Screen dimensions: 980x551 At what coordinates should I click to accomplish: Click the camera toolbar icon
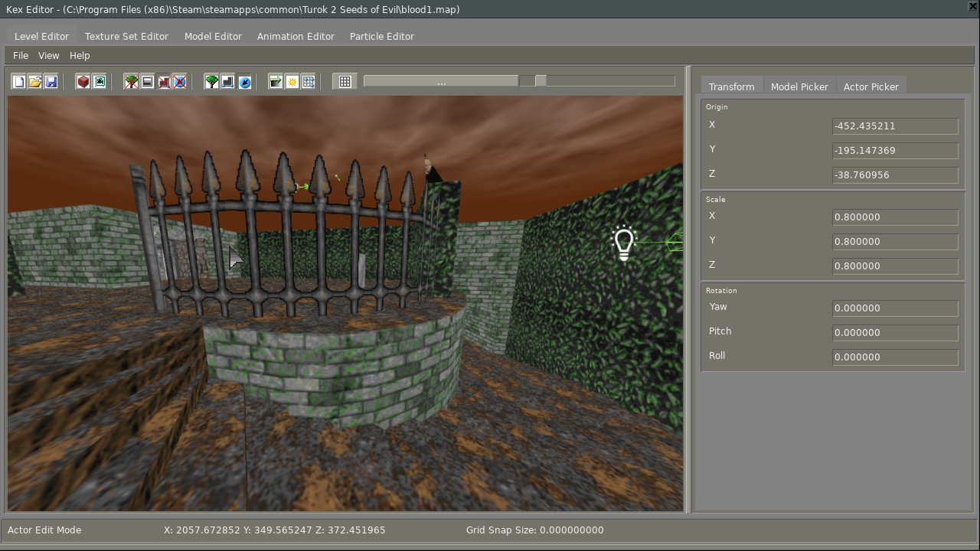[100, 82]
